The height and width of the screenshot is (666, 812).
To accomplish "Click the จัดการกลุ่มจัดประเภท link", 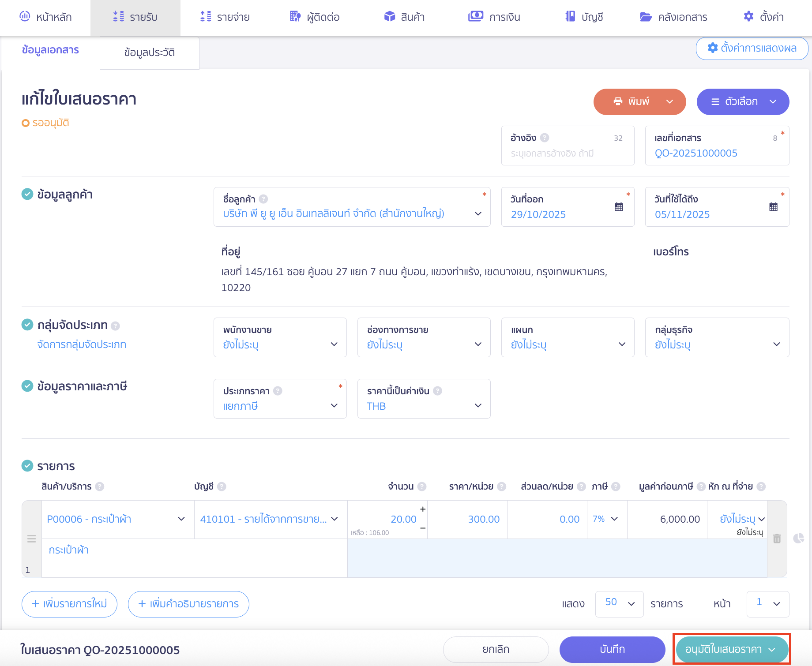I will pyautogui.click(x=82, y=344).
